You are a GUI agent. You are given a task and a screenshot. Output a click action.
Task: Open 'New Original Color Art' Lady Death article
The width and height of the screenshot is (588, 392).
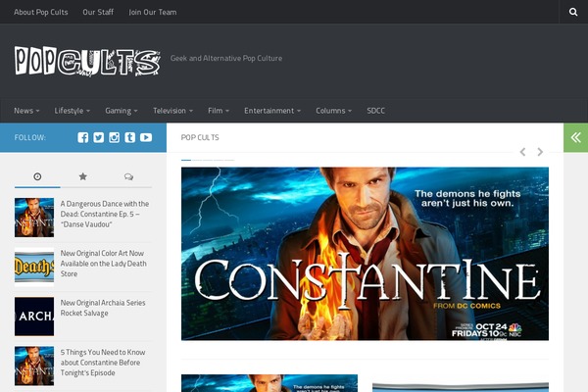click(104, 264)
